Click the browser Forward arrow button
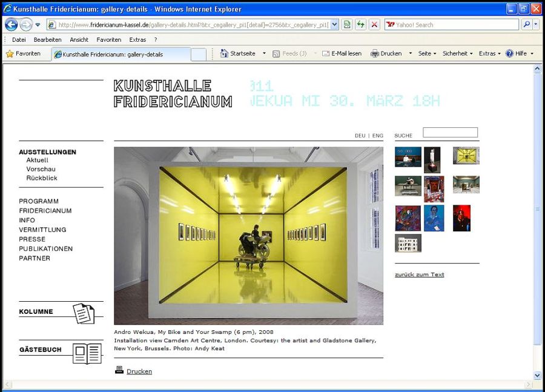Screen dimensions: 545x392 (25, 24)
